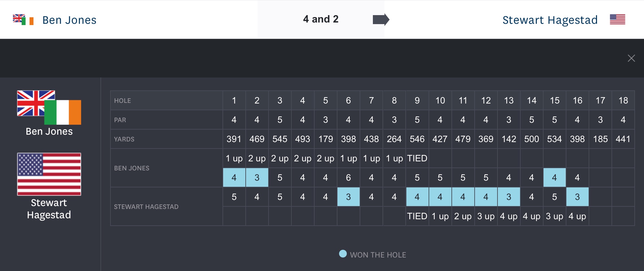
Task: Click the 4 and 2 match result
Action: (x=321, y=19)
